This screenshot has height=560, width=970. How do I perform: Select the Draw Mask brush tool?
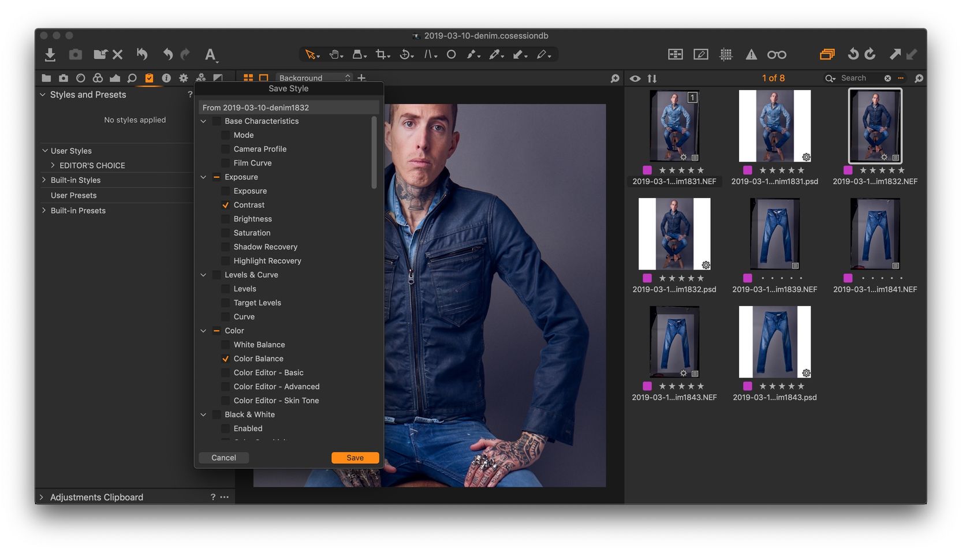[x=473, y=55]
